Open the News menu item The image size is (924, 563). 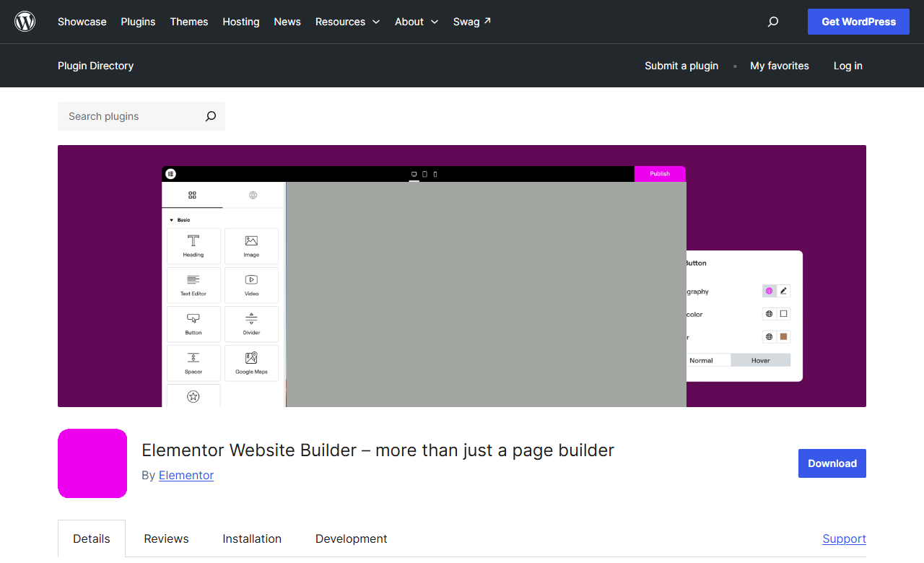click(x=287, y=22)
